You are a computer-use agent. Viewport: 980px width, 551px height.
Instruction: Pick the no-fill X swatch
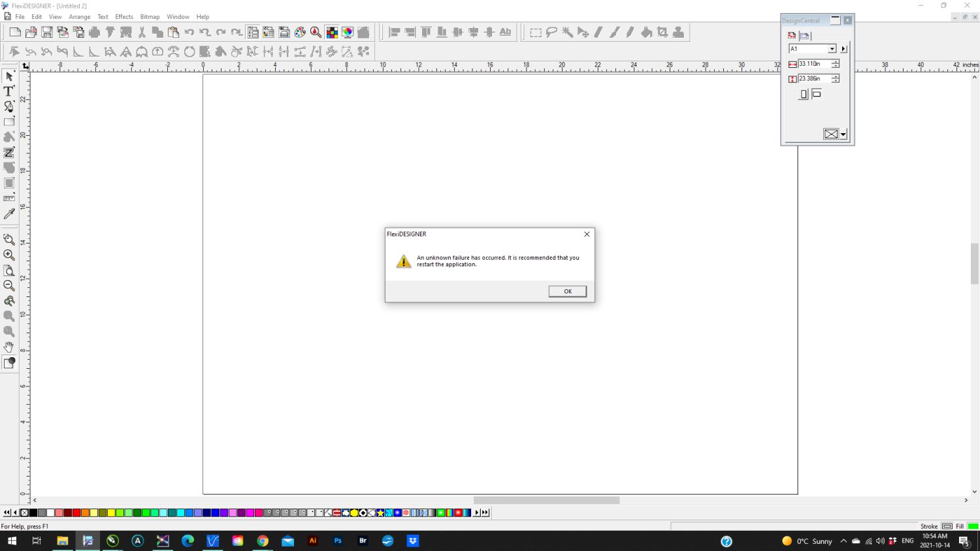[24, 512]
